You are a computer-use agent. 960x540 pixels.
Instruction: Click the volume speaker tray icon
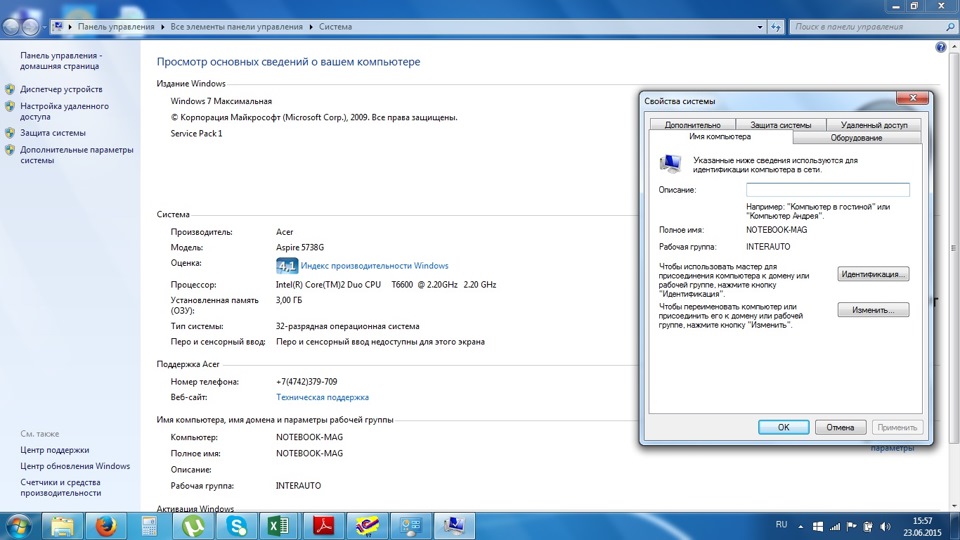885,527
